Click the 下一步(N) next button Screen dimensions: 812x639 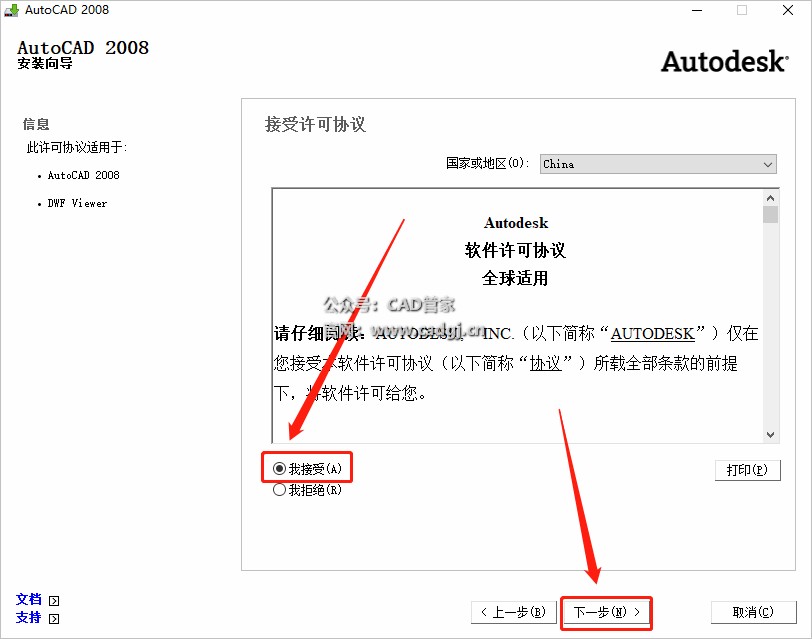tap(606, 612)
